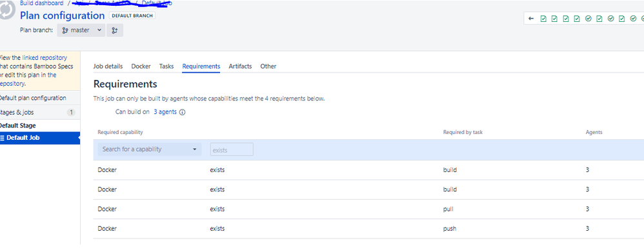Click the Agents column header
The width and height of the screenshot is (644, 252).
[594, 132]
